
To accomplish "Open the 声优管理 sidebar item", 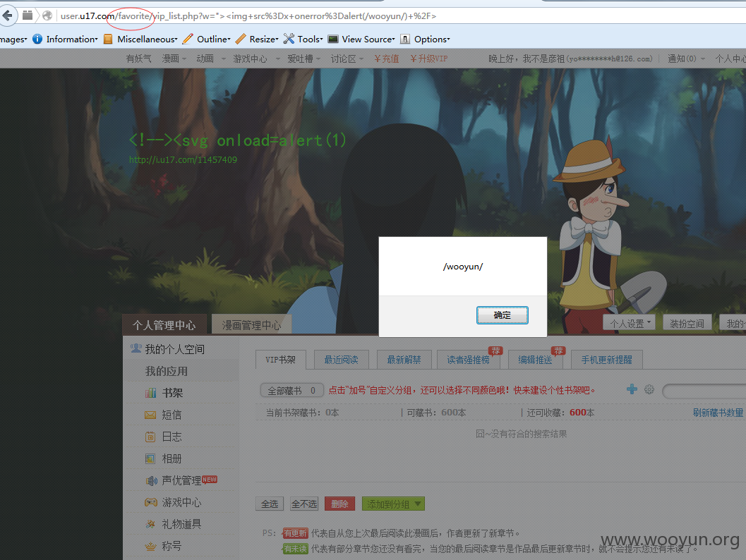I will pos(181,480).
